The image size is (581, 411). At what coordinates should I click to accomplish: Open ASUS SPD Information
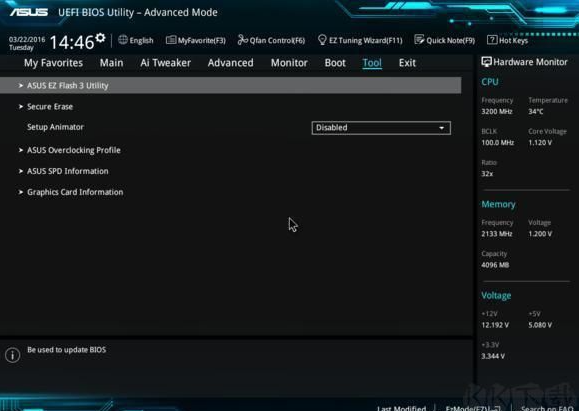coord(68,171)
